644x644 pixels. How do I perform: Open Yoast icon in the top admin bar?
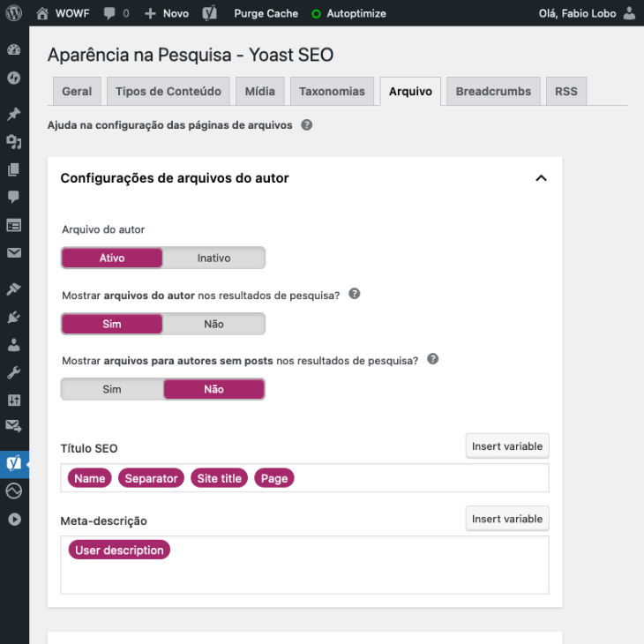coord(209,13)
